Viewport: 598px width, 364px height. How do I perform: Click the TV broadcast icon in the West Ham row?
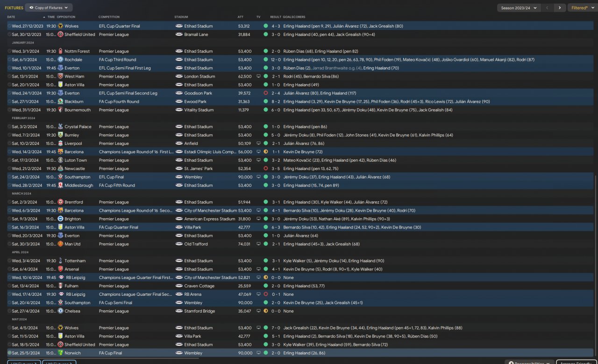pos(258,77)
